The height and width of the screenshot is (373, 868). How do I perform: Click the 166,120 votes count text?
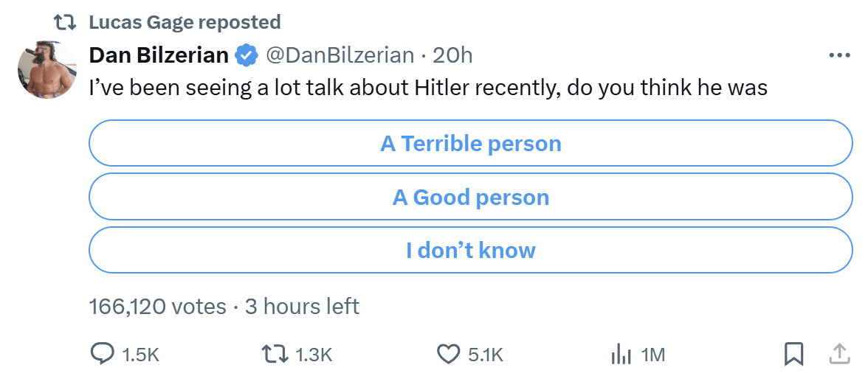(x=158, y=306)
